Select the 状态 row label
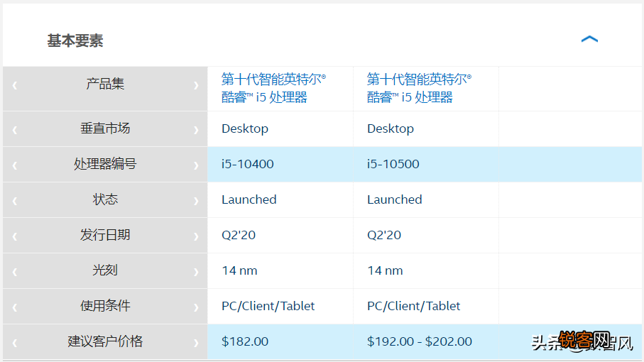 coord(105,199)
